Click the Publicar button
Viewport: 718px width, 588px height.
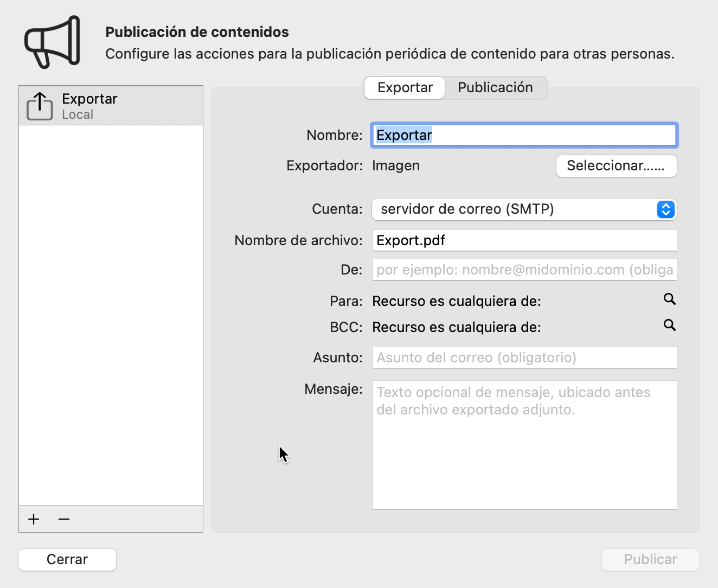click(x=650, y=559)
